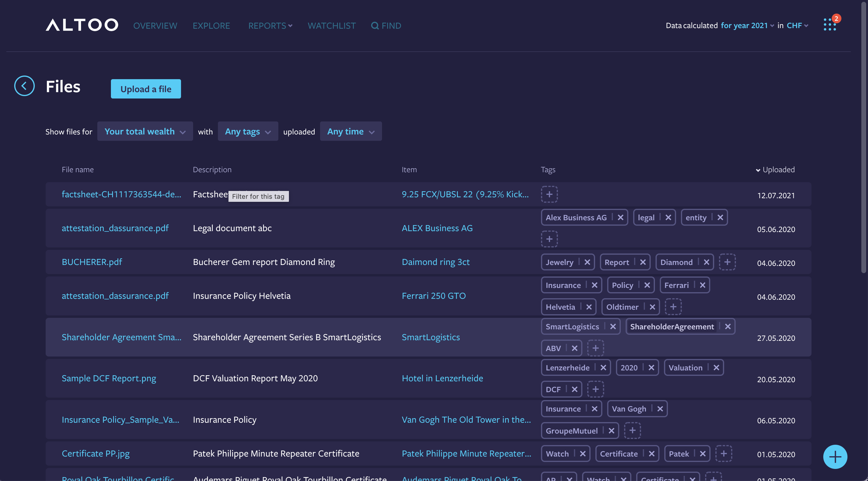
Task: Remove the Lenzerheide tag
Action: (603, 367)
